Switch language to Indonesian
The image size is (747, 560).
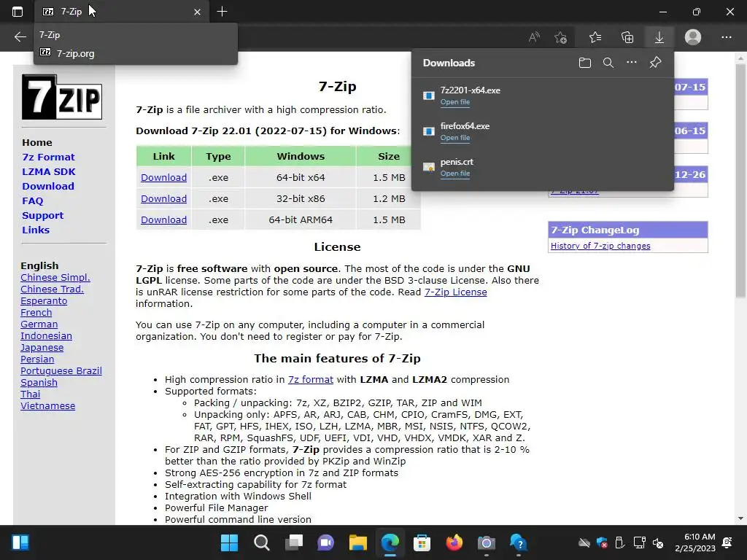tap(46, 335)
